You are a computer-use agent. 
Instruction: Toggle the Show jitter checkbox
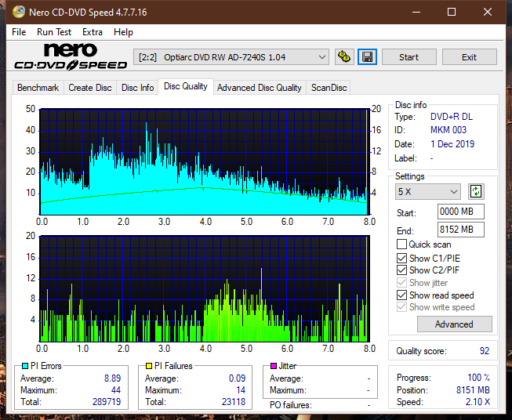[x=401, y=283]
